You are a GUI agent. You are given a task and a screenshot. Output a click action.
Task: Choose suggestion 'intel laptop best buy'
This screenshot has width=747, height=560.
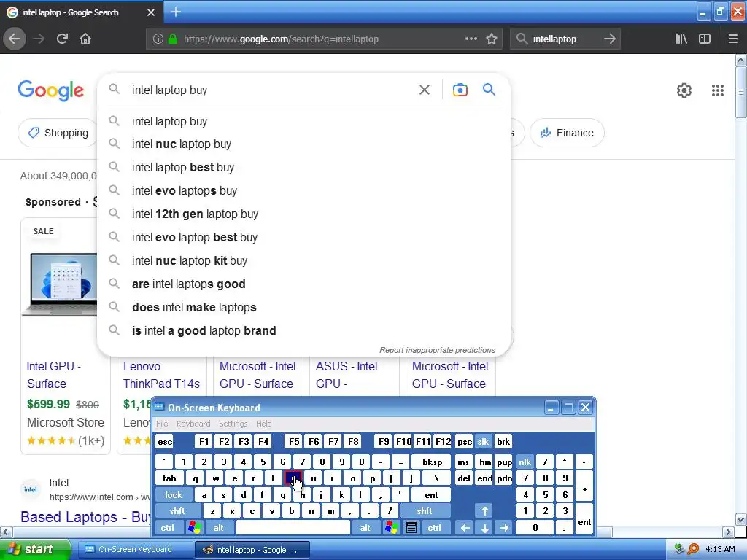(x=303, y=168)
